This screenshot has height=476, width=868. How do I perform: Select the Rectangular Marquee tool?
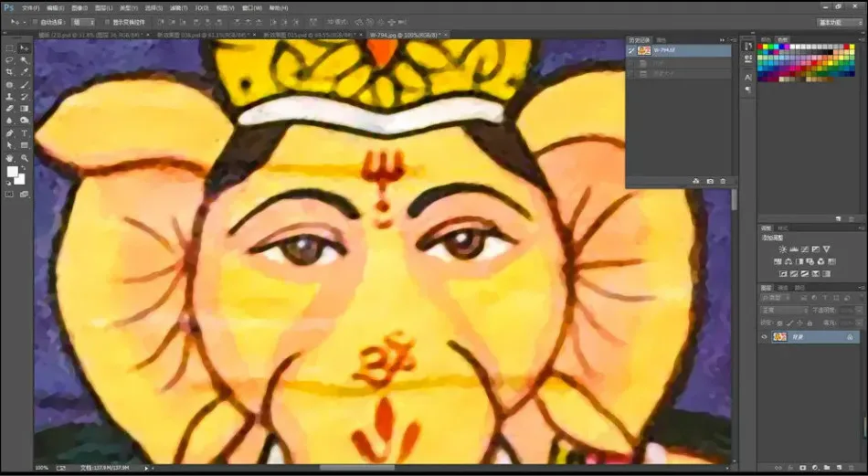click(x=10, y=48)
